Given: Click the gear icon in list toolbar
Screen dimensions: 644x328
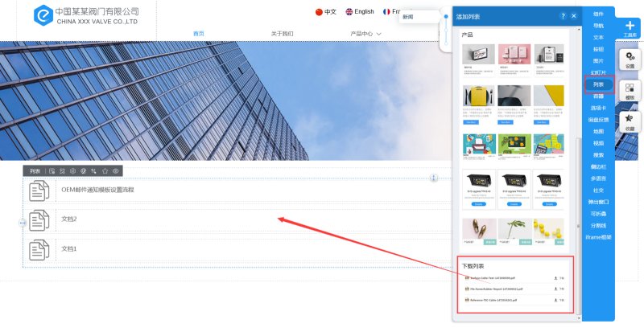Looking at the screenshot, I should click(x=73, y=171).
